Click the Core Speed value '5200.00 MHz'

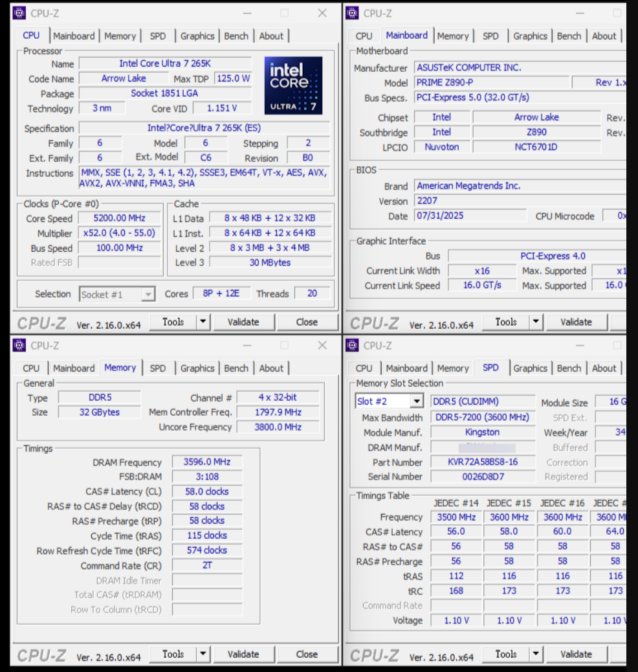pyautogui.click(x=120, y=218)
